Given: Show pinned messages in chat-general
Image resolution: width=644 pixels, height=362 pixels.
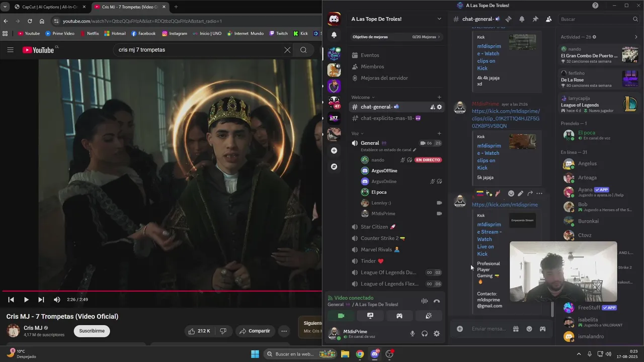Looking at the screenshot, I should [535, 19].
